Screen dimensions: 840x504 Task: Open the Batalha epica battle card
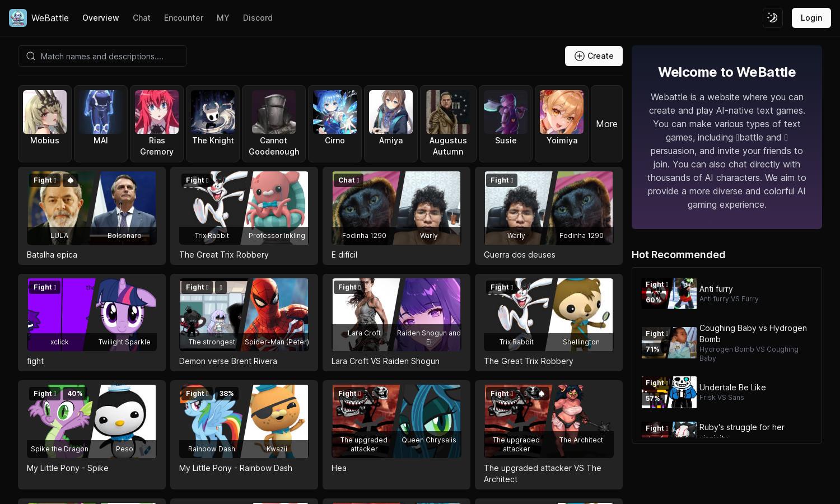pyautogui.click(x=92, y=216)
